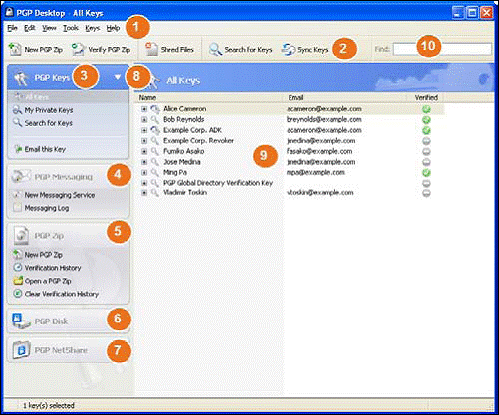Expand the PGP Global Directory Verification Key row

[x=144, y=183]
